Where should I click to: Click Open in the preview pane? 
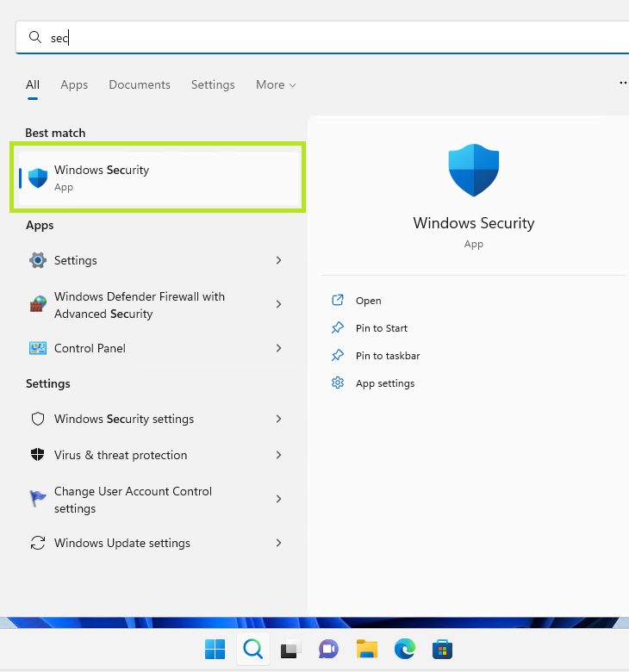368,301
